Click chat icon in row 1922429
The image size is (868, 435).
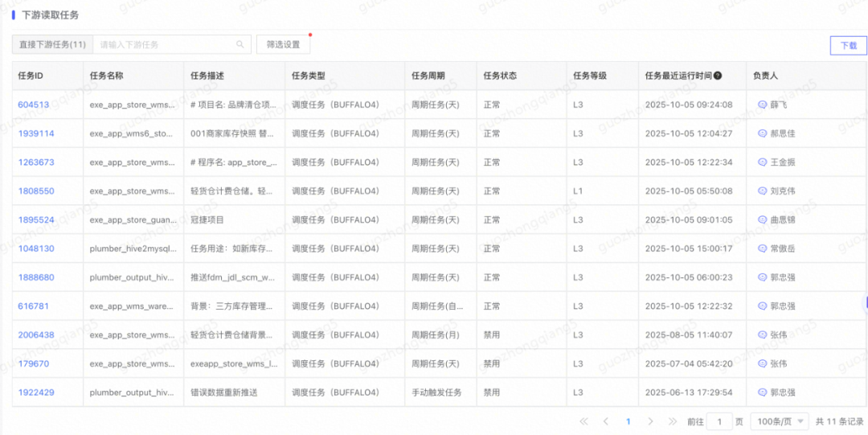(x=762, y=393)
